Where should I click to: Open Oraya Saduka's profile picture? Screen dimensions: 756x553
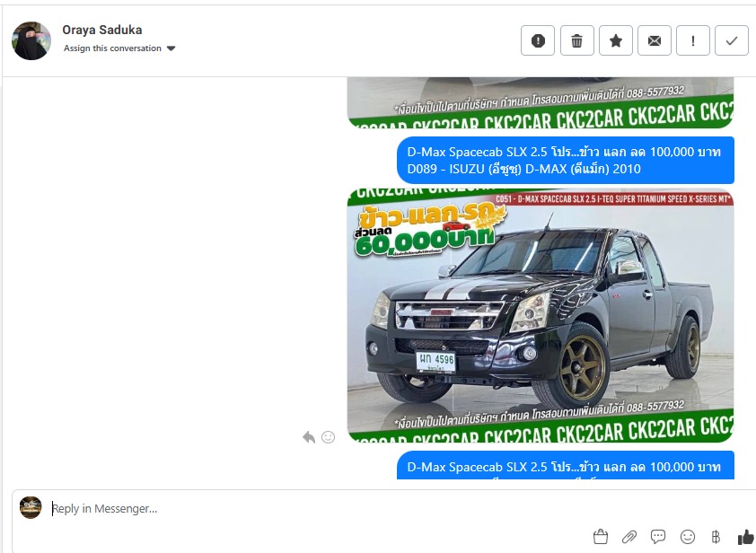pyautogui.click(x=31, y=40)
